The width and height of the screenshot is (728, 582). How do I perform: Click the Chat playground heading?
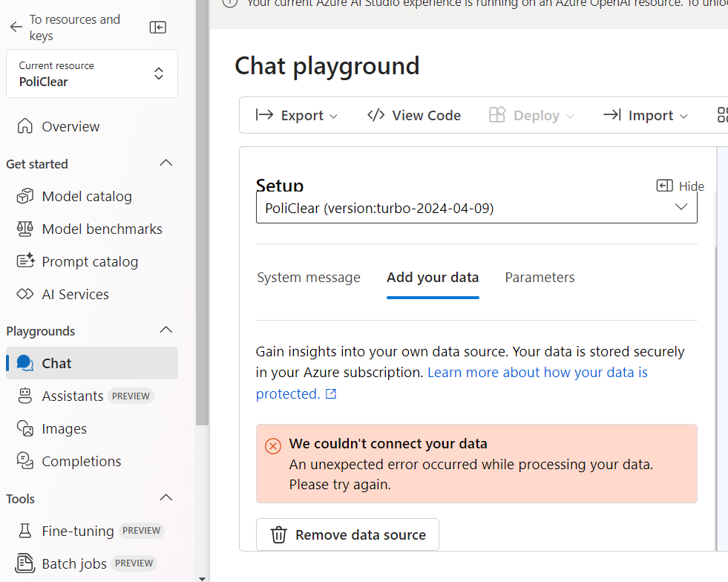327,66
